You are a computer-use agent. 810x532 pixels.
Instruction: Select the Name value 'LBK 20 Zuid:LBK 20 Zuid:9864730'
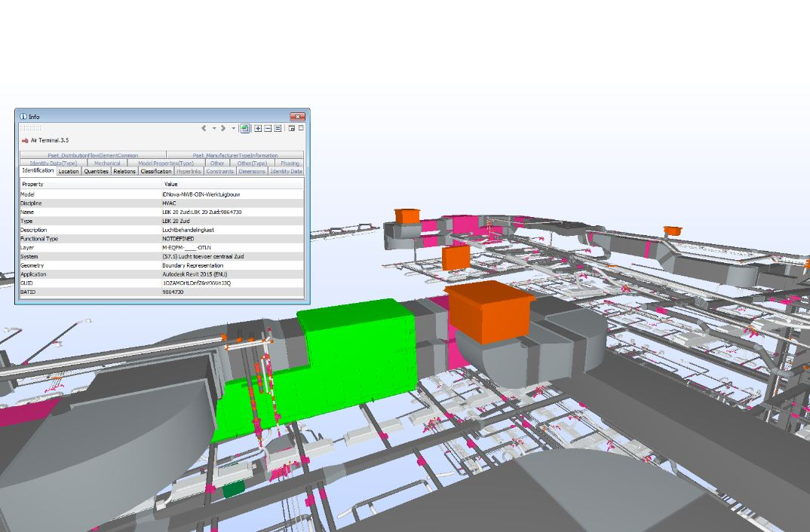[x=202, y=212]
